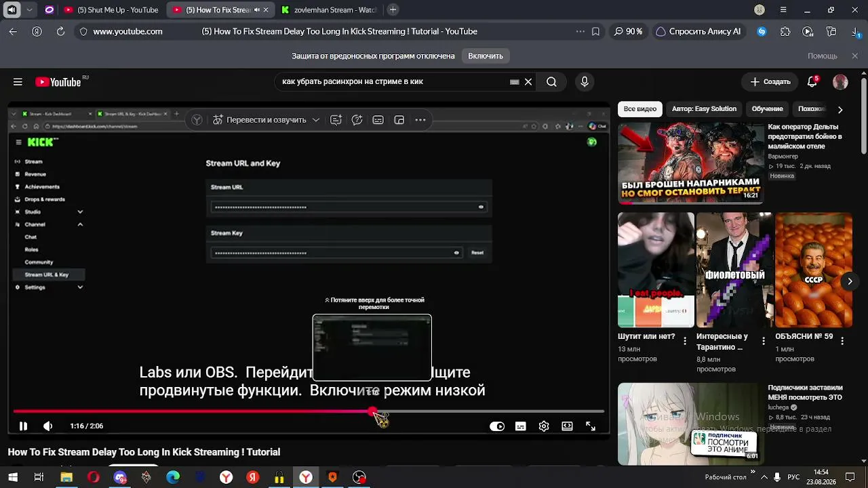Open the YouTube guide hamburger menu
Image resolution: width=868 pixels, height=488 pixels.
click(18, 82)
